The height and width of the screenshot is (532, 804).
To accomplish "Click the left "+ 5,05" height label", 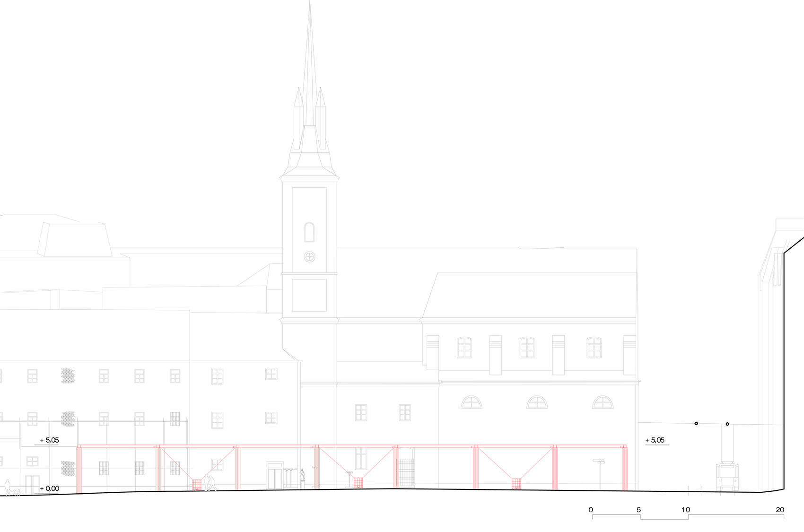I will [x=49, y=440].
